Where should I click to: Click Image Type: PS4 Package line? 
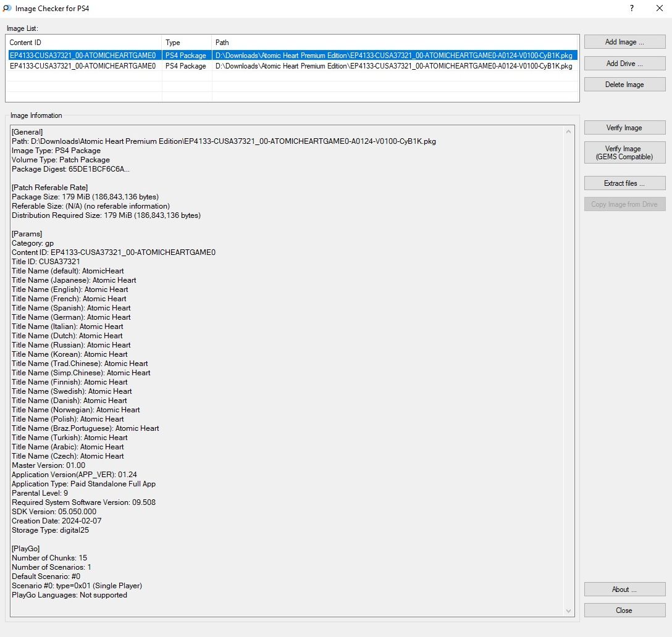pos(56,151)
